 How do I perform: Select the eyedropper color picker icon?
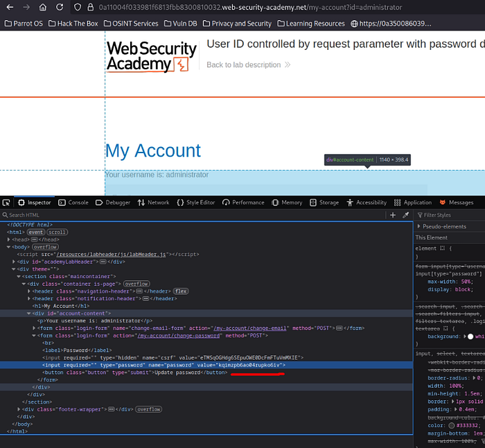pos(405,215)
